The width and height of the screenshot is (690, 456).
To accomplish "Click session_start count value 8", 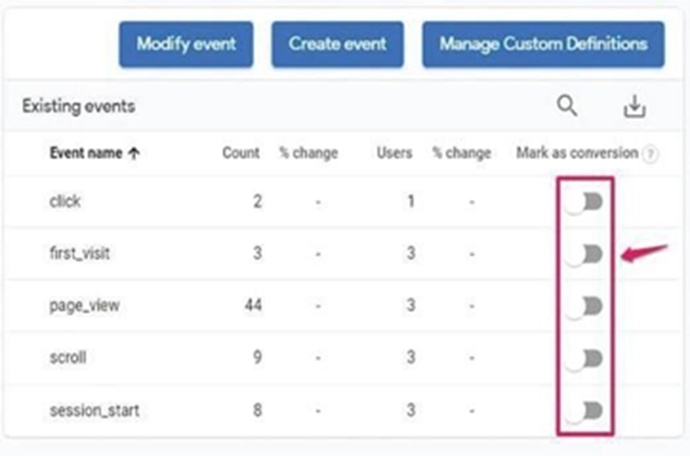I will click(257, 410).
